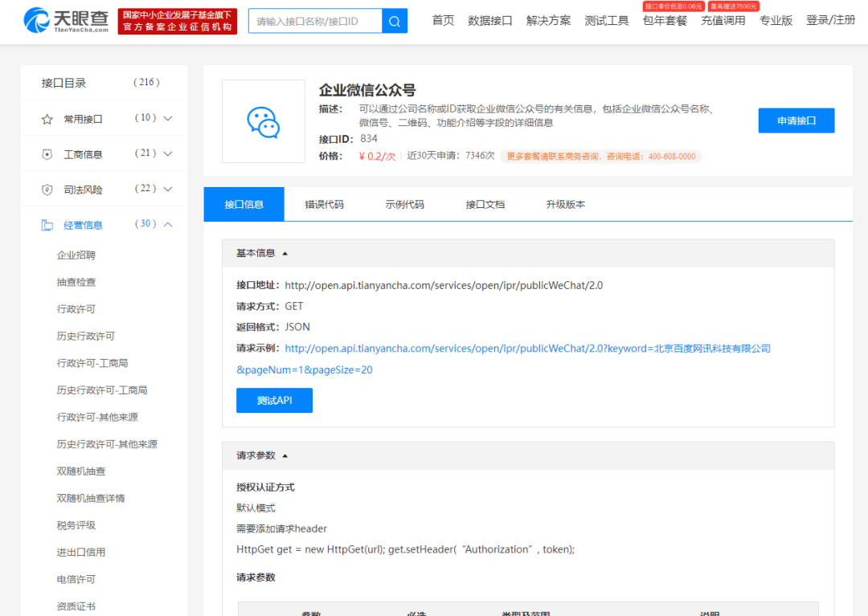Open 充值调用 in top navigation
This screenshot has width=868, height=616.
click(723, 20)
